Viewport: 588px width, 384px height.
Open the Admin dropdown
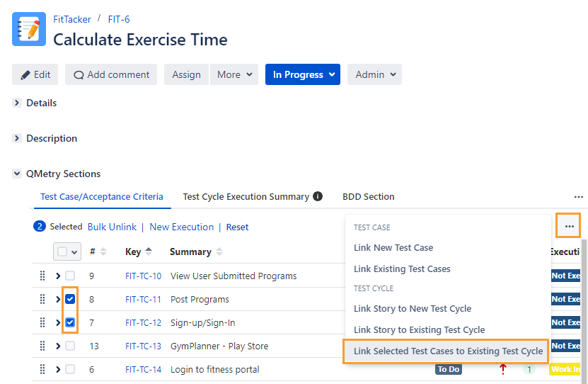tap(374, 74)
